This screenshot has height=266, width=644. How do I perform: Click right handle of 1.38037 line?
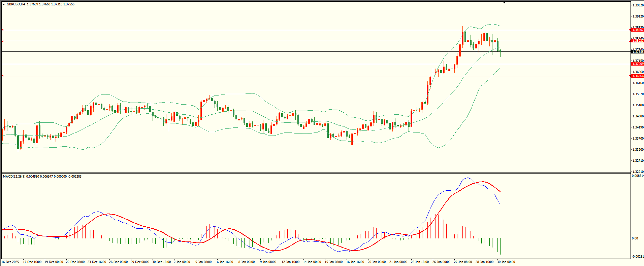pyautogui.click(x=630, y=41)
